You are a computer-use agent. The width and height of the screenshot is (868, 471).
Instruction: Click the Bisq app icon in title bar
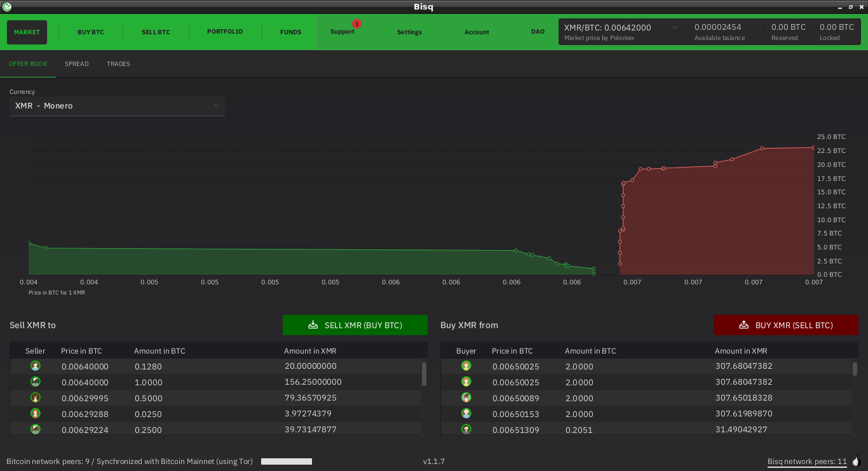pyautogui.click(x=7, y=6)
